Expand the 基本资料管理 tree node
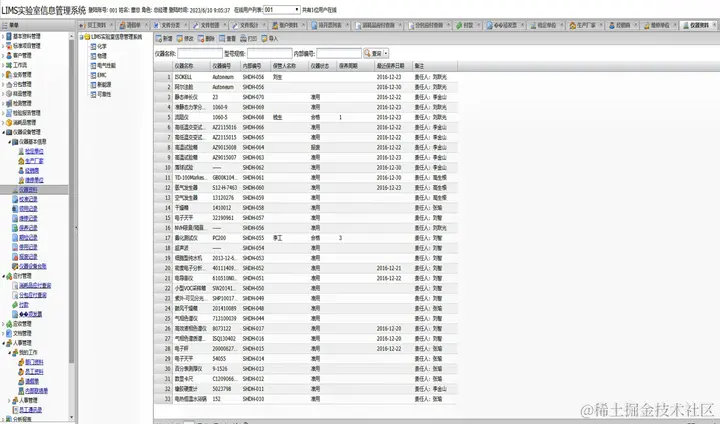 [3, 36]
